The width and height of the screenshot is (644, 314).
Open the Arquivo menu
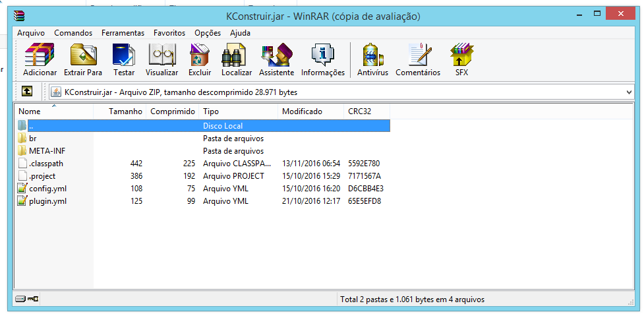[31, 33]
